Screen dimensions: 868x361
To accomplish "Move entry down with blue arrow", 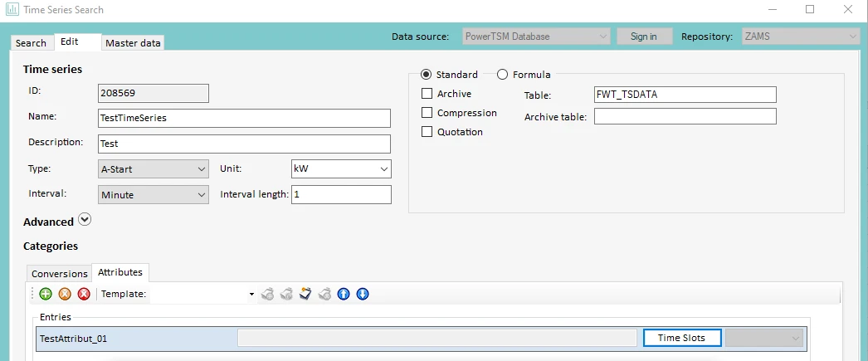I will (x=363, y=294).
